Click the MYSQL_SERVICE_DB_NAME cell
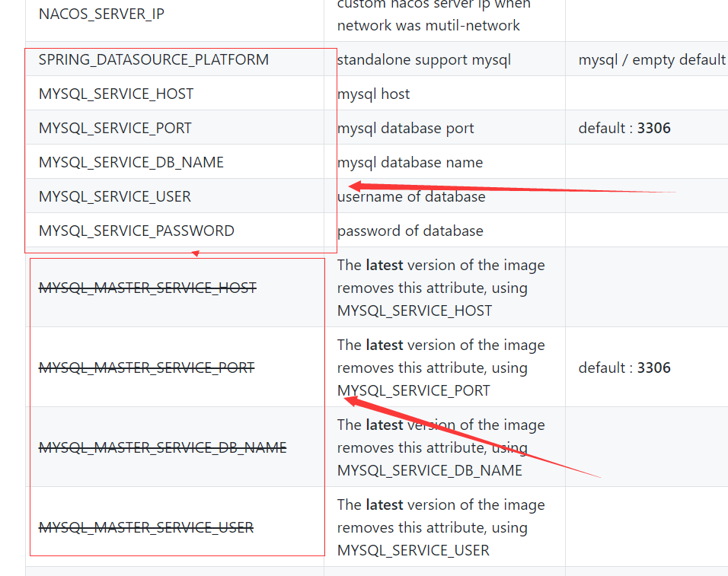728x576 pixels. 131,162
